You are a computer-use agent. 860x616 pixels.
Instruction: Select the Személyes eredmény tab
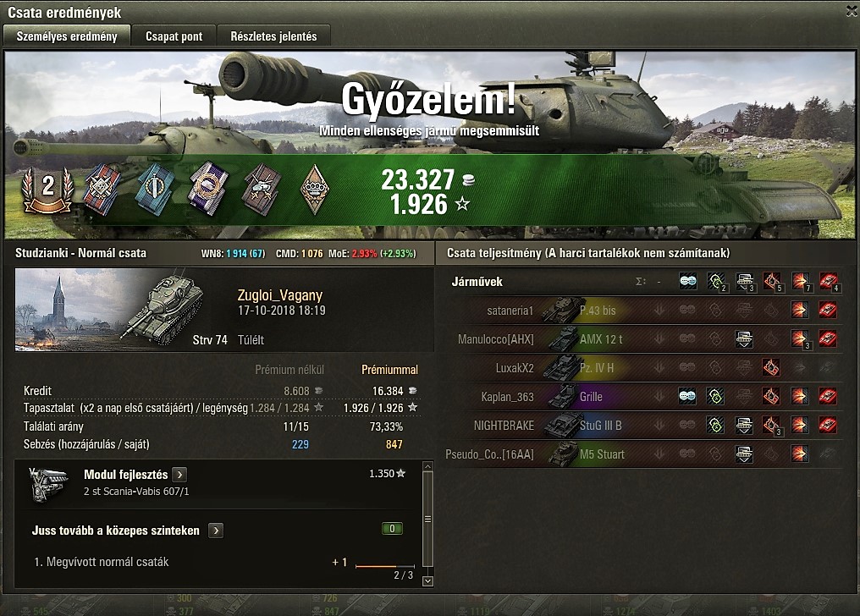coord(67,36)
